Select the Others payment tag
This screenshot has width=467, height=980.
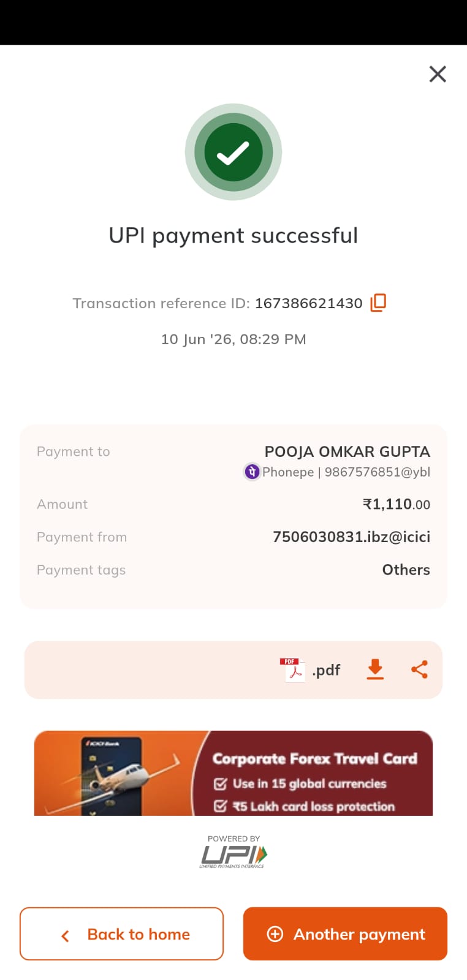coord(406,570)
